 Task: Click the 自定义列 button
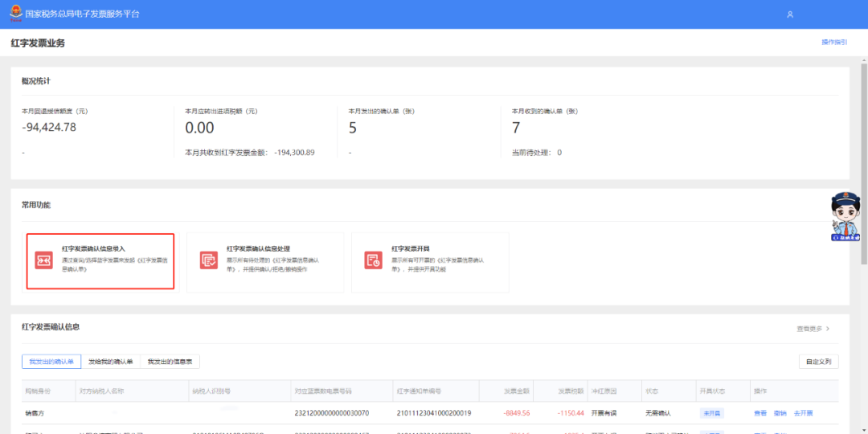tap(818, 362)
